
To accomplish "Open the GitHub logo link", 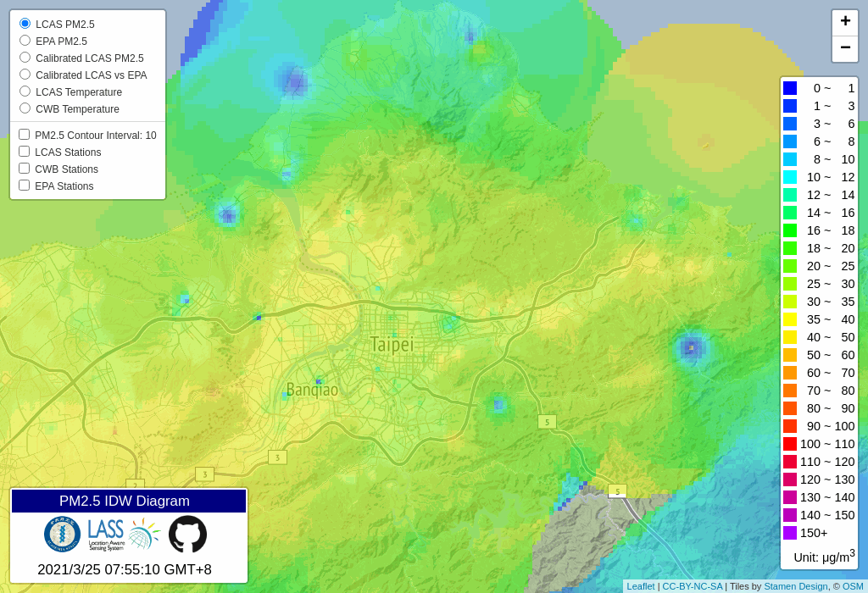I will point(187,535).
